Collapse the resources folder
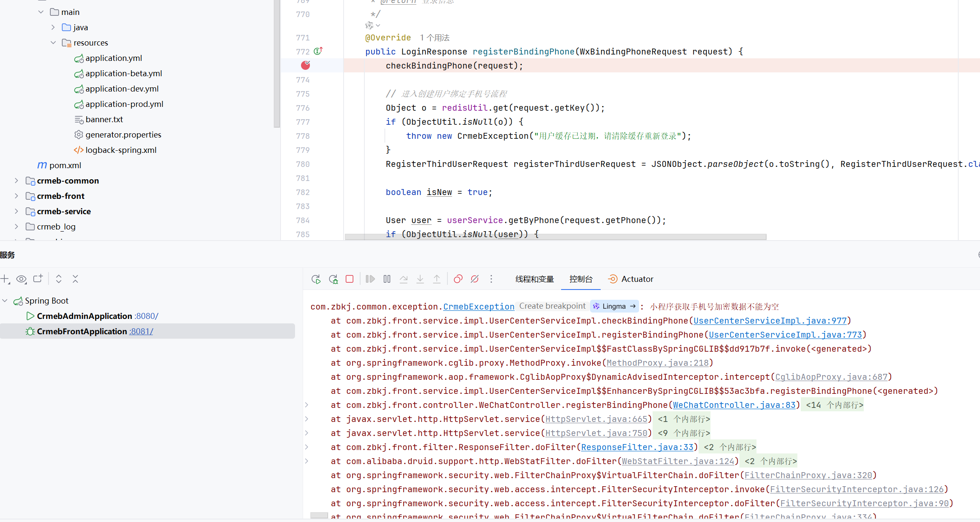980x522 pixels. click(53, 43)
